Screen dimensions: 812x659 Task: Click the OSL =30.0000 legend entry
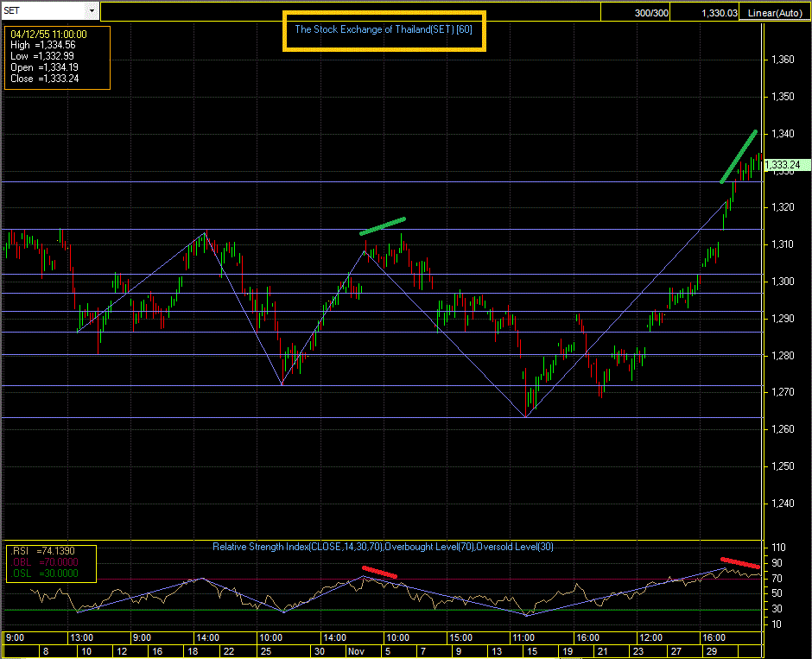coord(44,573)
